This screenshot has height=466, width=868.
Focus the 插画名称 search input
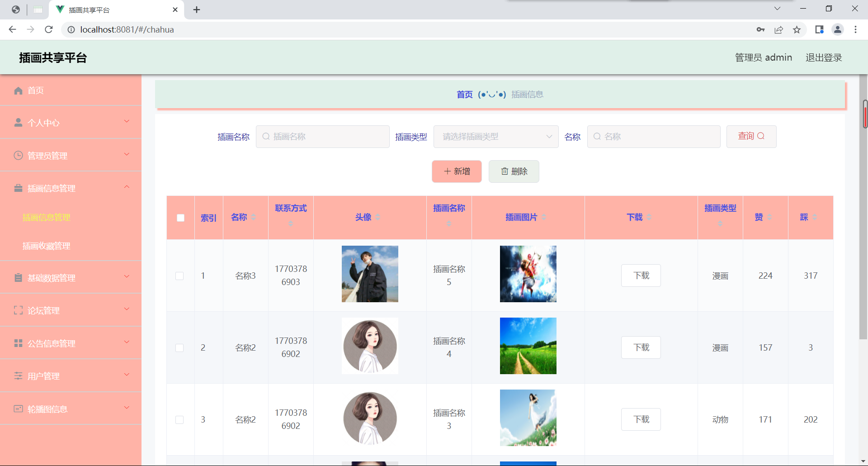coord(323,137)
